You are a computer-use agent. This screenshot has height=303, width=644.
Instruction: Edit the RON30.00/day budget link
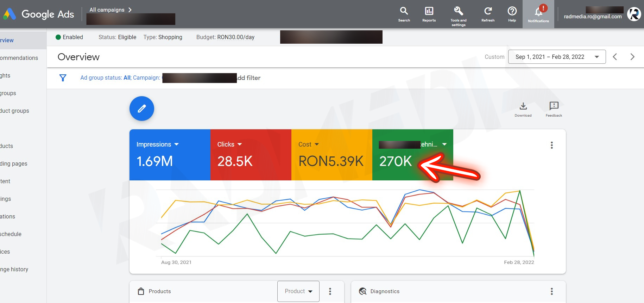click(x=236, y=37)
